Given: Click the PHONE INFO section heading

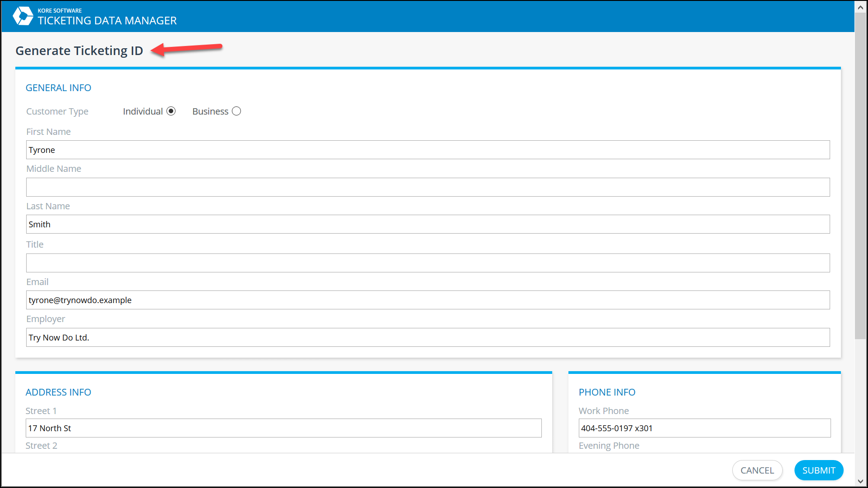Looking at the screenshot, I should (607, 392).
